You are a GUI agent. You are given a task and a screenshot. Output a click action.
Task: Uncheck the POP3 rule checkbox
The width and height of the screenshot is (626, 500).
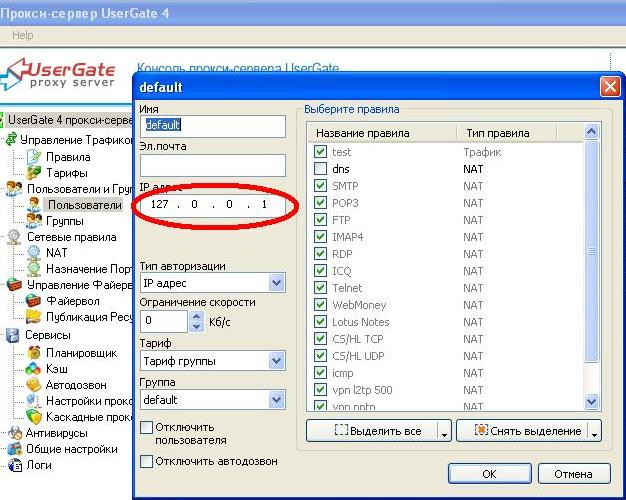[x=320, y=203]
